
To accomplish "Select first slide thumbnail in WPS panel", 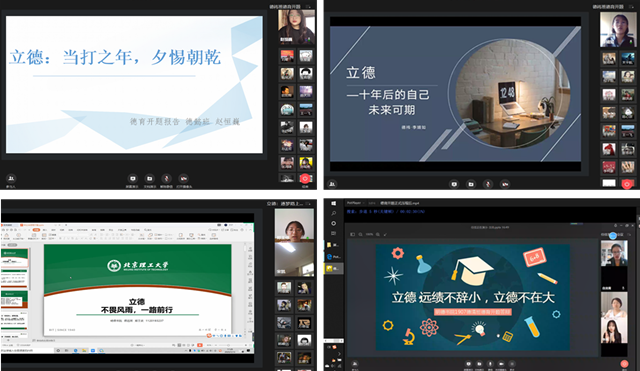I will 15,259.
